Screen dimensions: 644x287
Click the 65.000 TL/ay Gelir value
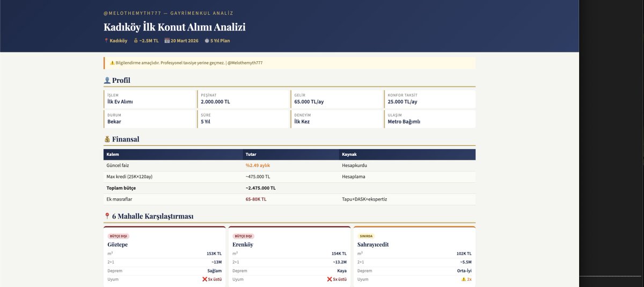[309, 102]
